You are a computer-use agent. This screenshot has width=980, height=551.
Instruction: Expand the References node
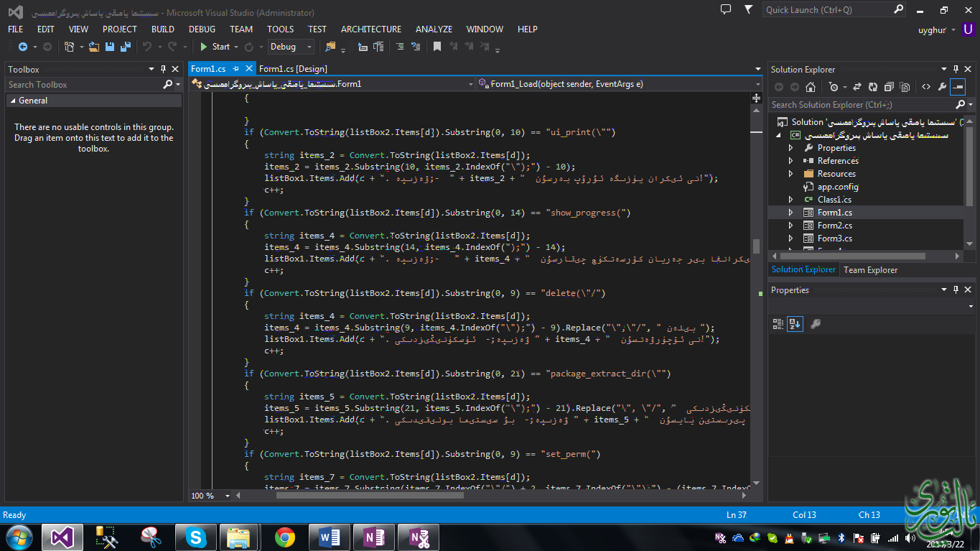[x=791, y=161]
